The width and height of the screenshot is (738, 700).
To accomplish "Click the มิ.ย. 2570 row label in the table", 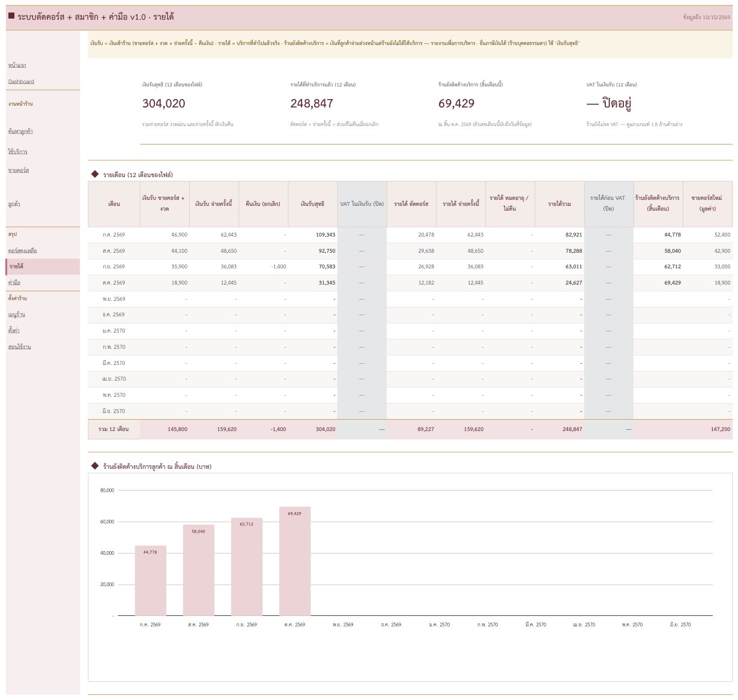I will [114, 411].
